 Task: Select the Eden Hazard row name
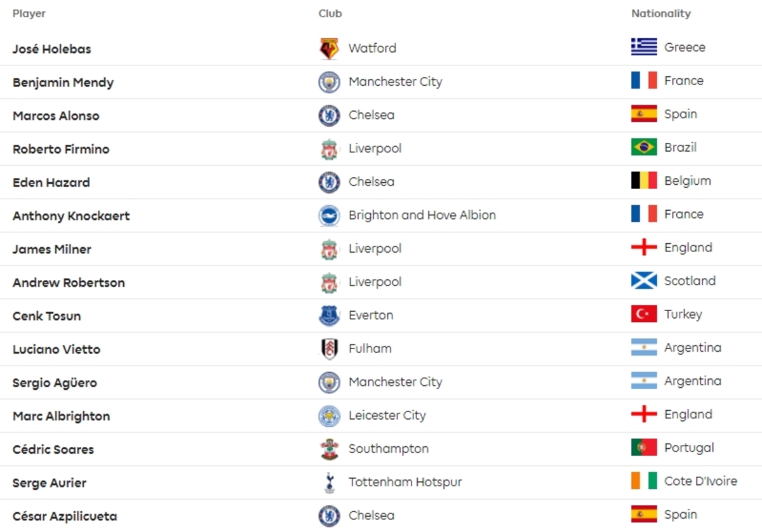click(51, 182)
